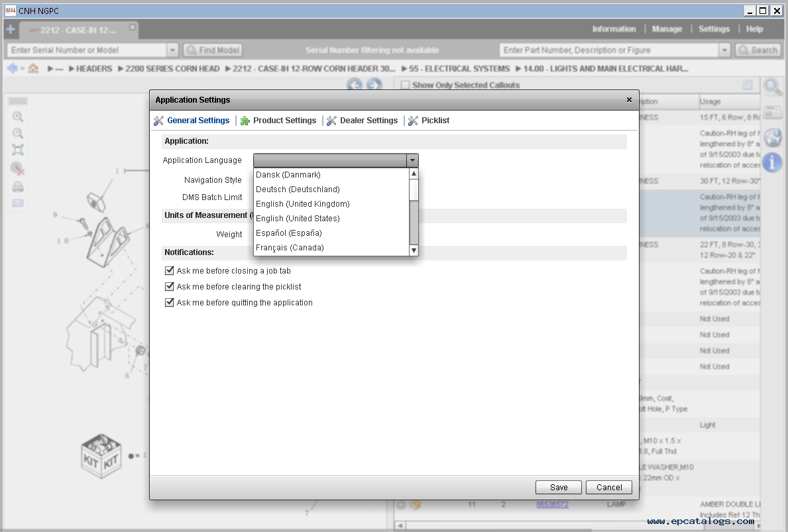Open the Manage menu
The image size is (788, 532).
click(x=667, y=29)
